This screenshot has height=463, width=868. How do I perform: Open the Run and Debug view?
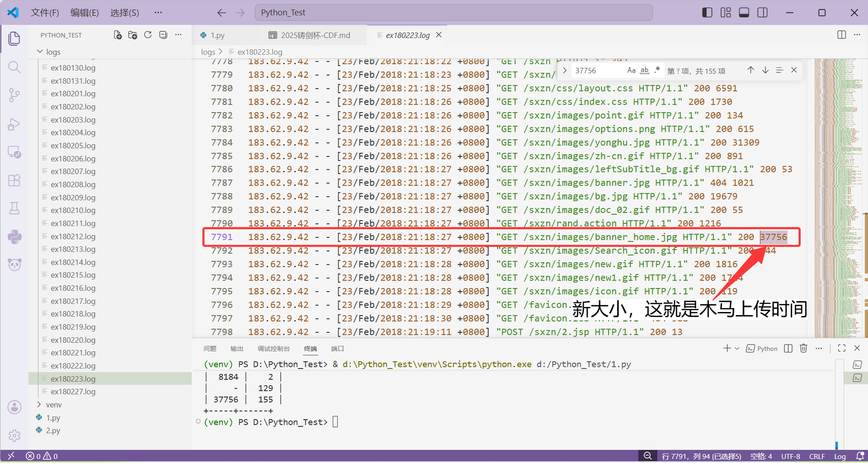click(14, 124)
